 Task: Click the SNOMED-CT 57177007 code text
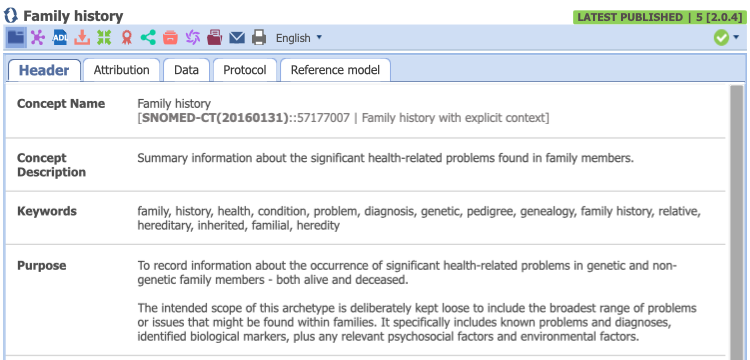343,118
